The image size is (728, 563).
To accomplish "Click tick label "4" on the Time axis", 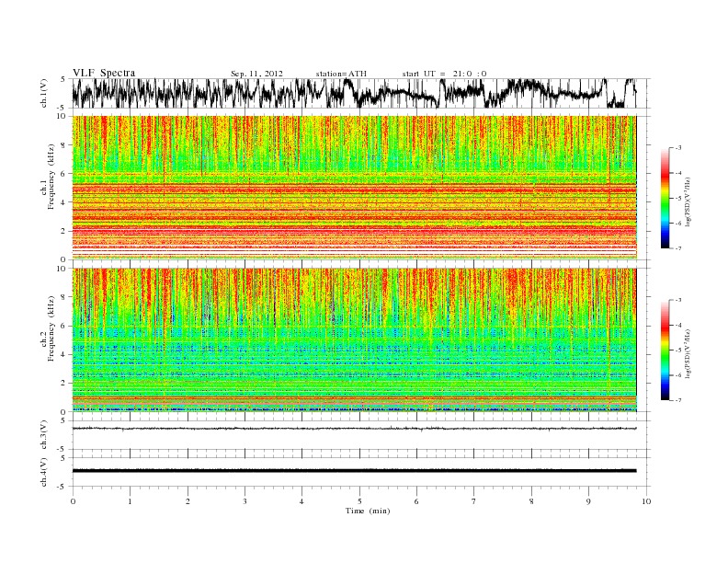I will click(301, 501).
